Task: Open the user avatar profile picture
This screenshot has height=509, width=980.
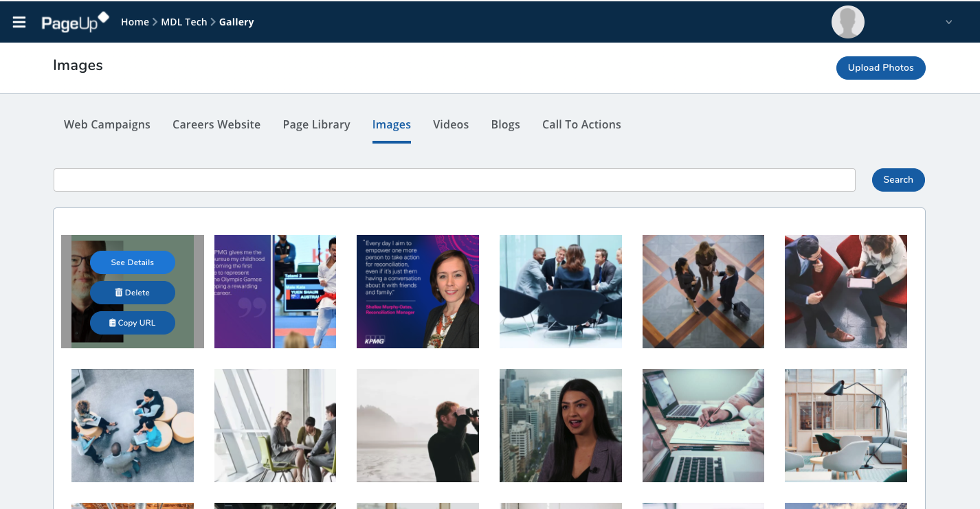Action: coord(847,22)
